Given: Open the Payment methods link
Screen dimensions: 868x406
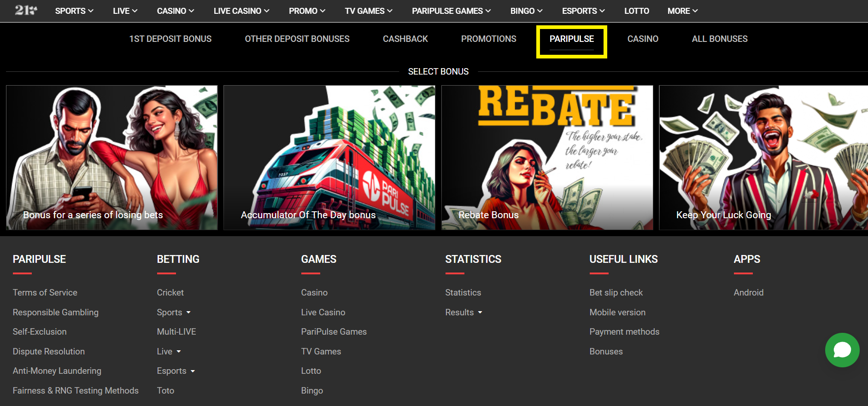Looking at the screenshot, I should click(624, 332).
